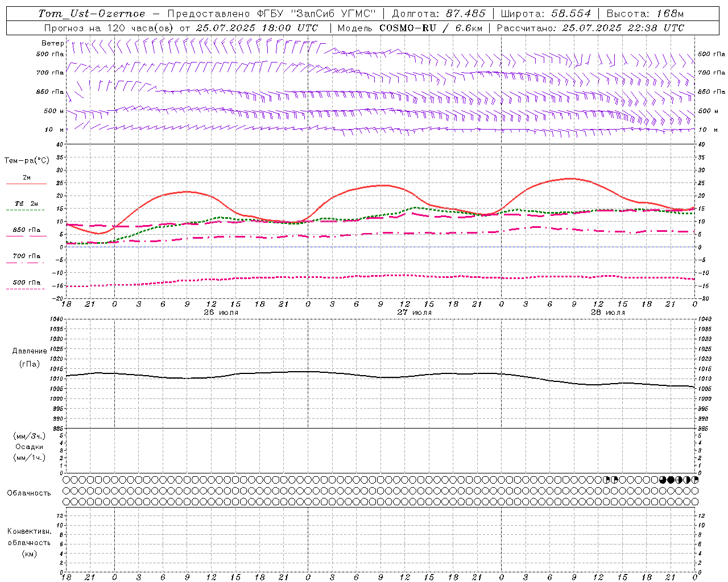
Task: Click the 700 гПа temperature legend label
Action: pos(27,256)
